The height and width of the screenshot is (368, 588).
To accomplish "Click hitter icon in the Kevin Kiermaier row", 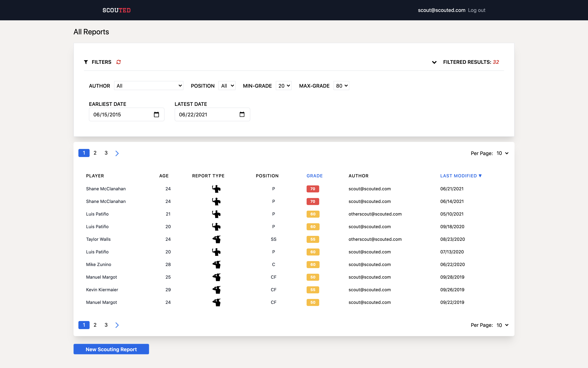I will pos(216,290).
